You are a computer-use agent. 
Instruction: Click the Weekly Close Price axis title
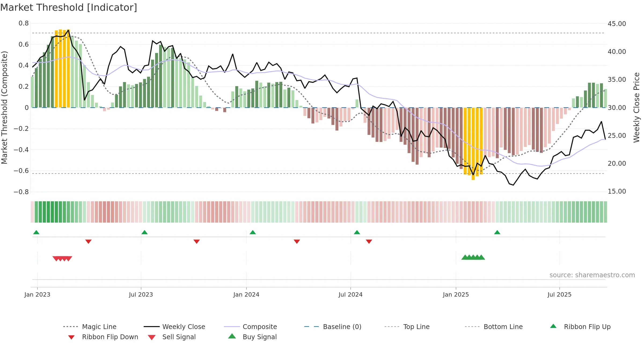[636, 108]
